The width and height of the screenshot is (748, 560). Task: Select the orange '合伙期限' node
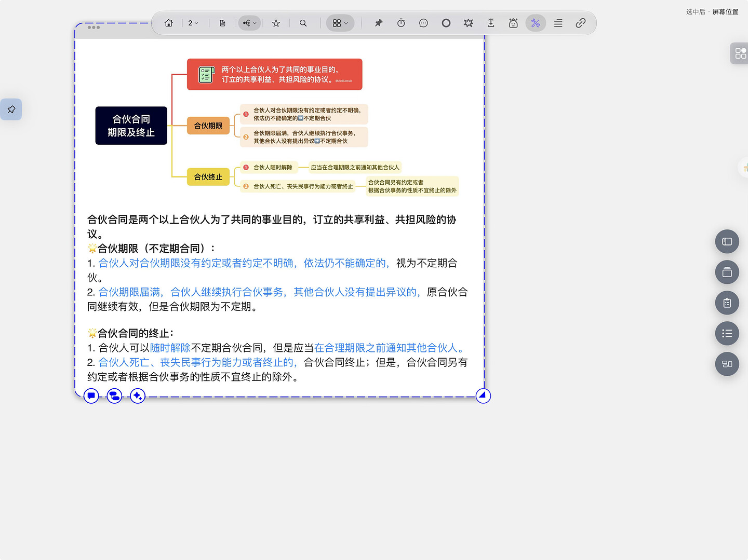tap(208, 126)
